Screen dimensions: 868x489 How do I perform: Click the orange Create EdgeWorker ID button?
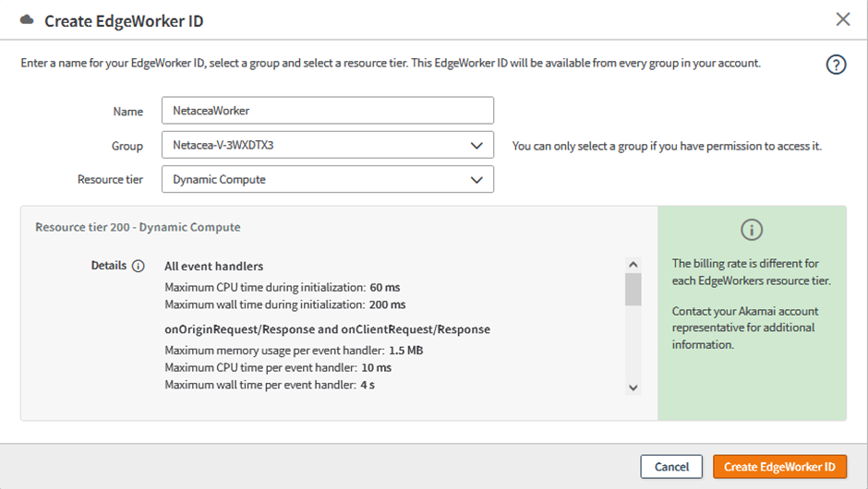coord(779,467)
